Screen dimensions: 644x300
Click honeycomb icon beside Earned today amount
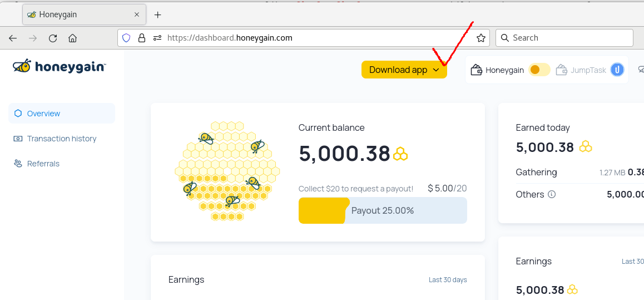[586, 147]
